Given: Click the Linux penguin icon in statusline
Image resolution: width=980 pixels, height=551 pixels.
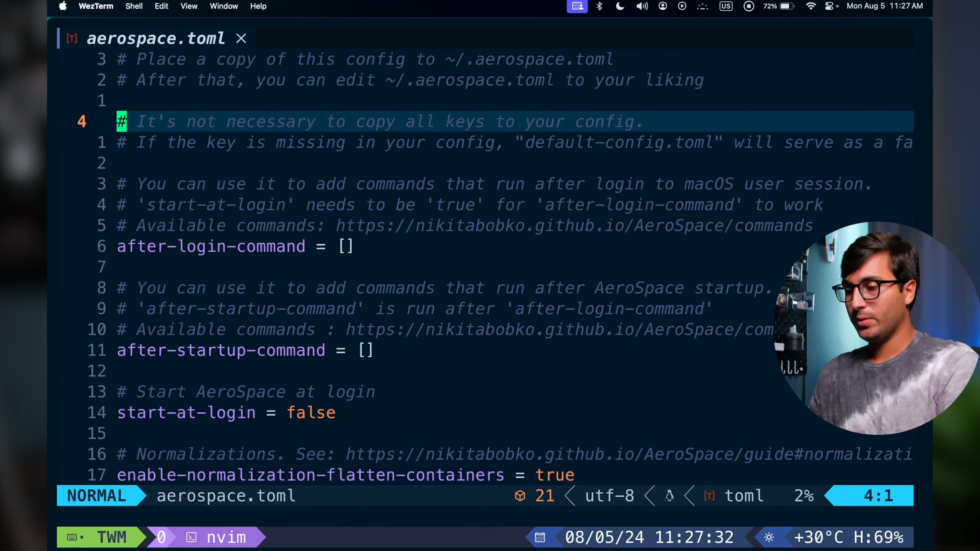Looking at the screenshot, I should [x=669, y=496].
